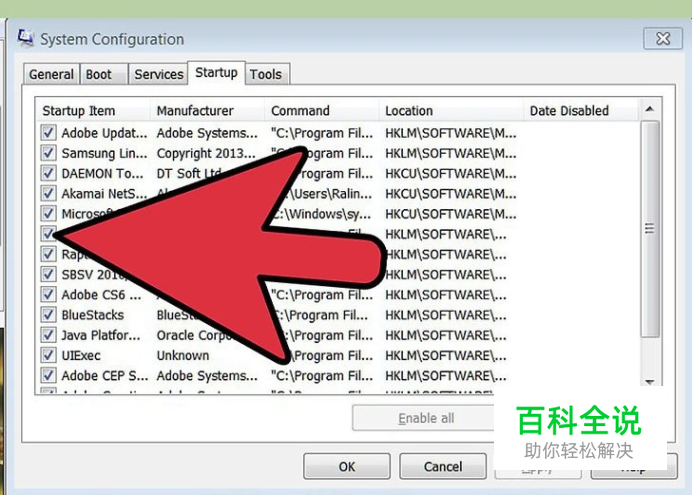Select the Adobe Systems... manufacturer cell, first row
The image size is (692, 495).
click(x=207, y=133)
